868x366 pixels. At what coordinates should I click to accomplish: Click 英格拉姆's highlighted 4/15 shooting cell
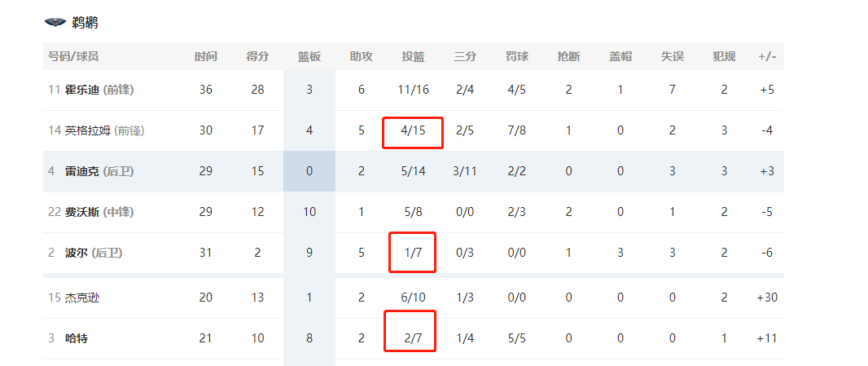(x=413, y=132)
